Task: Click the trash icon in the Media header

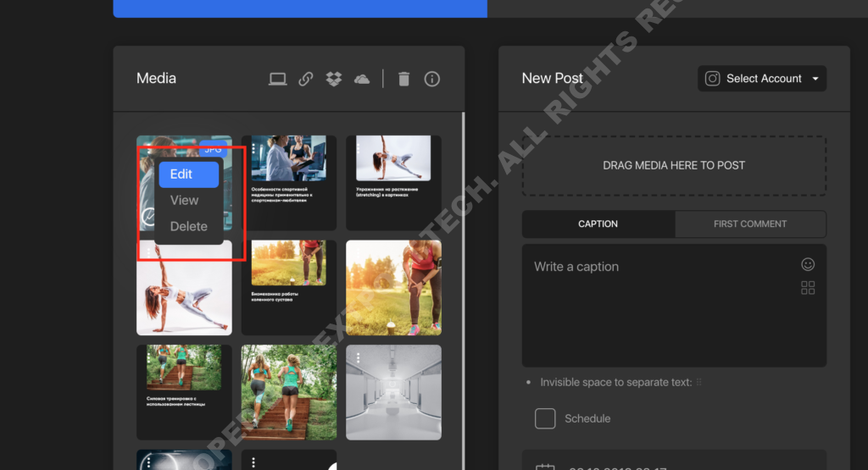Action: point(404,79)
